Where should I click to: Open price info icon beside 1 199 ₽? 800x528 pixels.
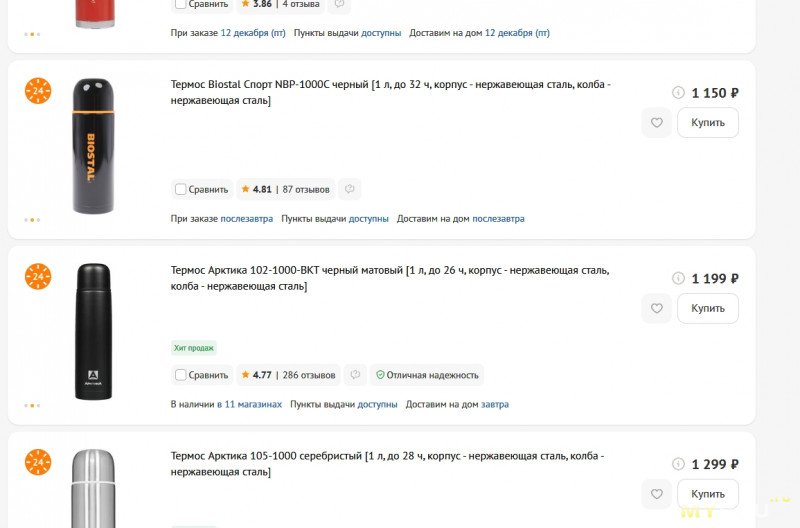point(678,279)
